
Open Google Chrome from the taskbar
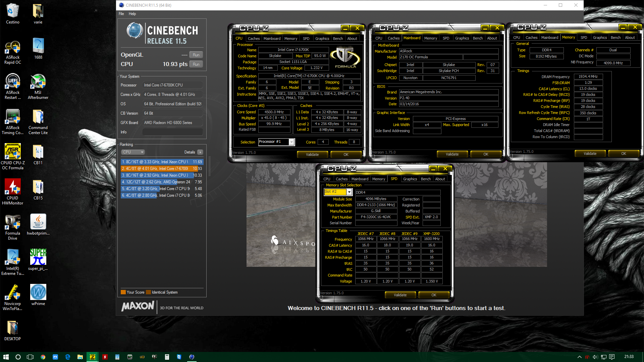[x=43, y=357]
